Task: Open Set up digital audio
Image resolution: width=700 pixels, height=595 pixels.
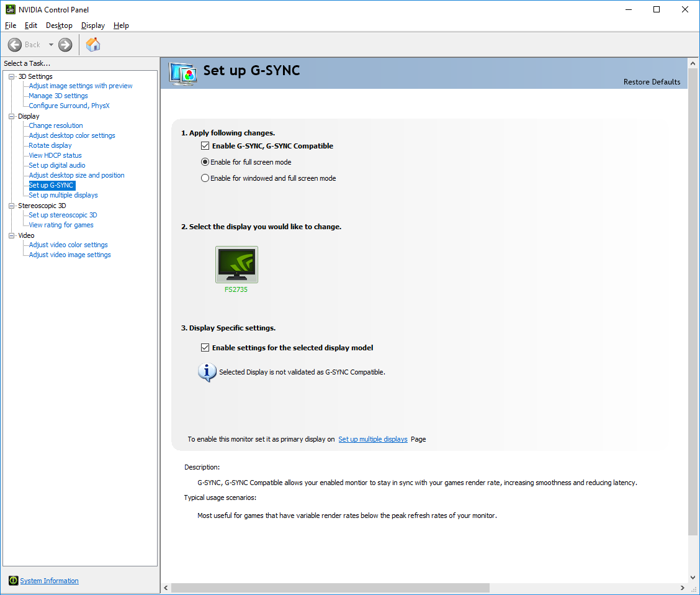Action: [56, 165]
